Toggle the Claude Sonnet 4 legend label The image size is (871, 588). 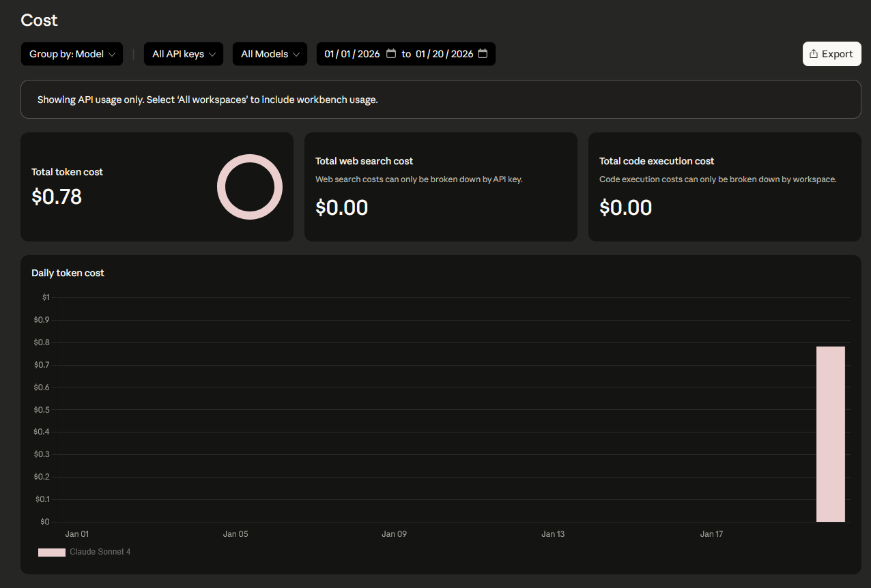click(100, 552)
